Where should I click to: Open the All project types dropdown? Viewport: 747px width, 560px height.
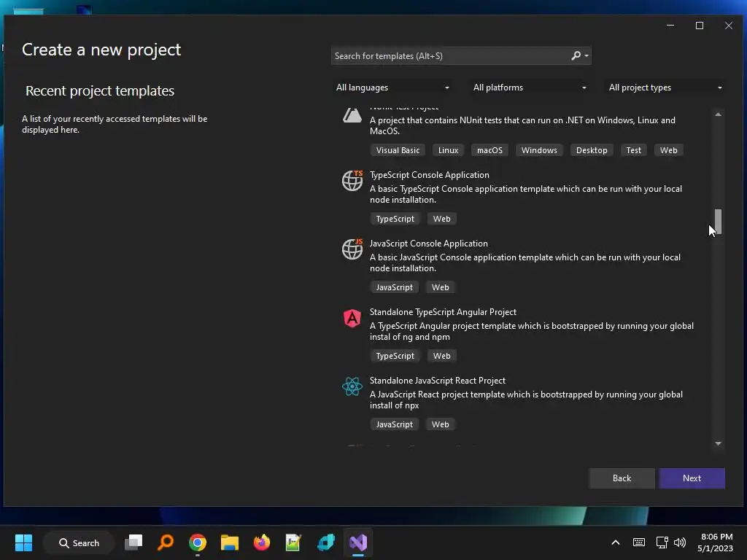click(x=665, y=87)
